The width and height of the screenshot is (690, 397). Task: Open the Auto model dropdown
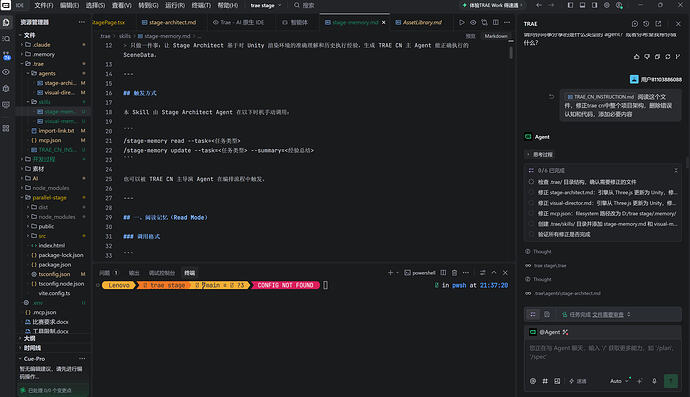click(x=619, y=381)
